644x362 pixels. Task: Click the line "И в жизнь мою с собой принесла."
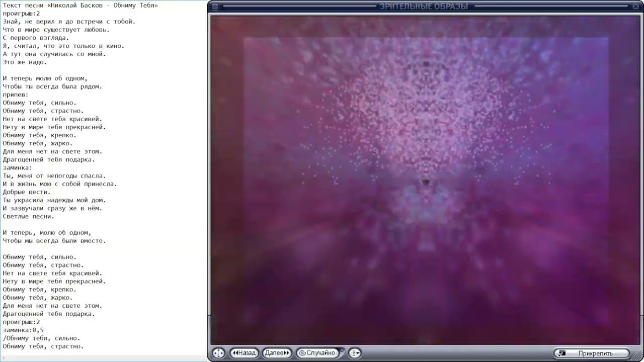(60, 184)
